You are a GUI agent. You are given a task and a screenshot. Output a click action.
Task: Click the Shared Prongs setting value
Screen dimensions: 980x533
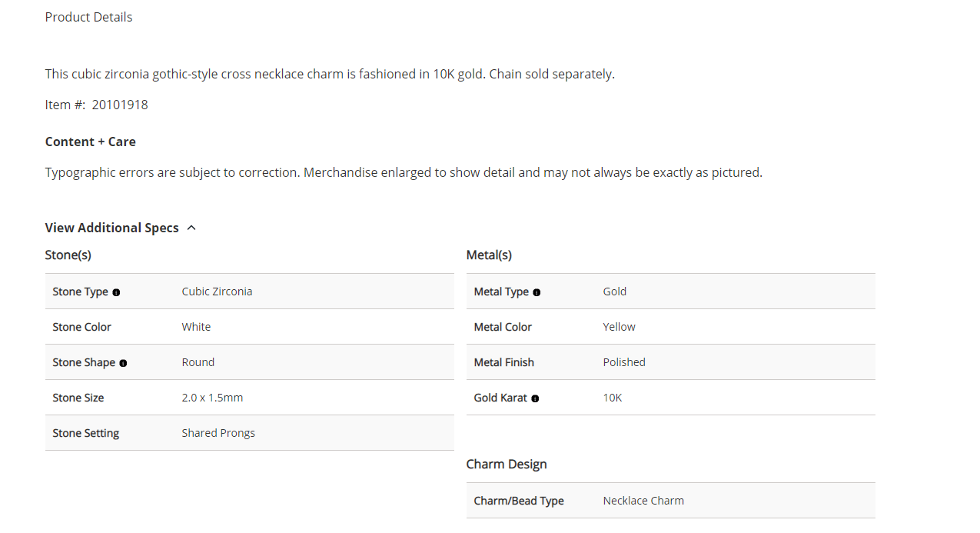(x=218, y=433)
